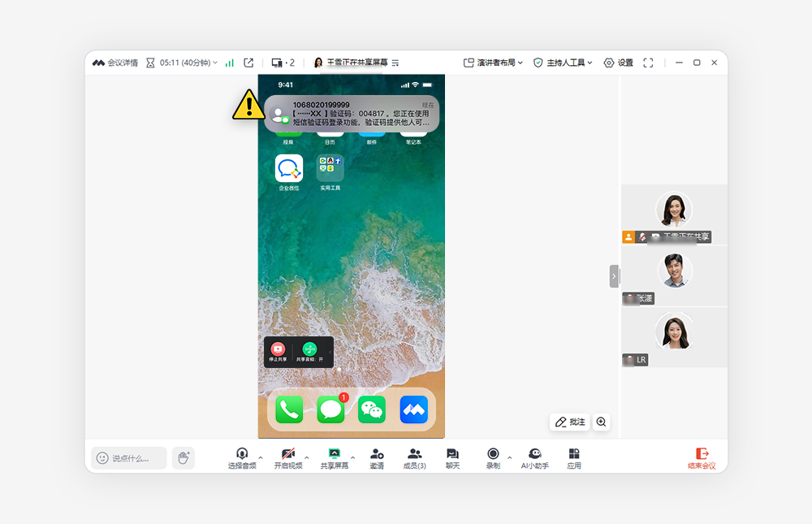Image resolution: width=812 pixels, height=524 pixels.
Task: Click the pop-out window icon in top bar
Action: pyautogui.click(x=248, y=63)
